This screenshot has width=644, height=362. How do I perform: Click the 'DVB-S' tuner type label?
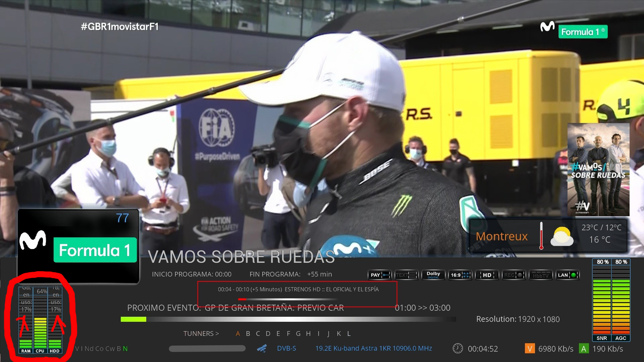click(286, 348)
